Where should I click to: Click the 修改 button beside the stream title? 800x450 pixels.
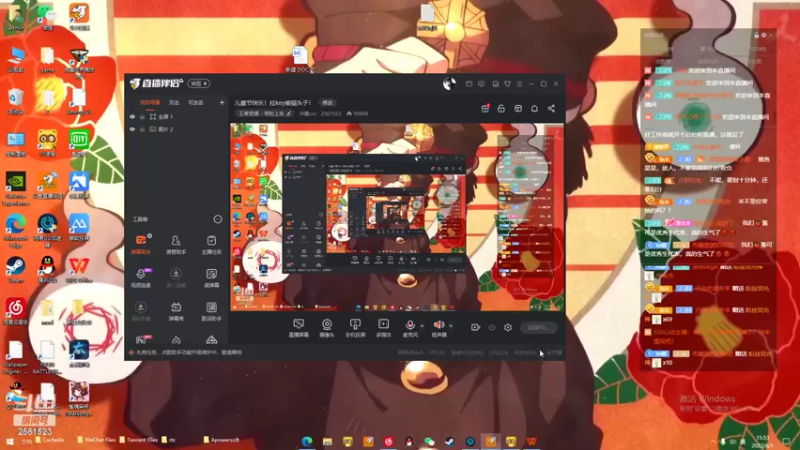[x=327, y=103]
